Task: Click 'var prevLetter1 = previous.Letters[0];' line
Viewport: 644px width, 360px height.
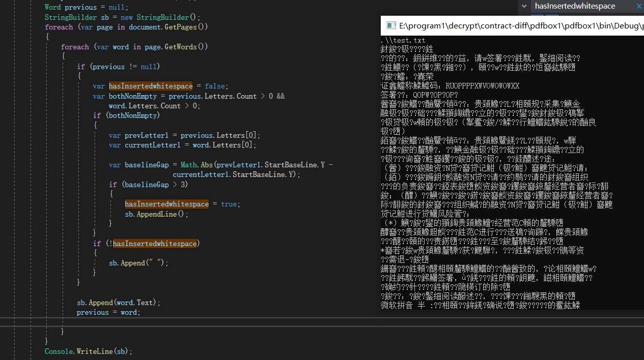Action: pyautogui.click(x=184, y=135)
